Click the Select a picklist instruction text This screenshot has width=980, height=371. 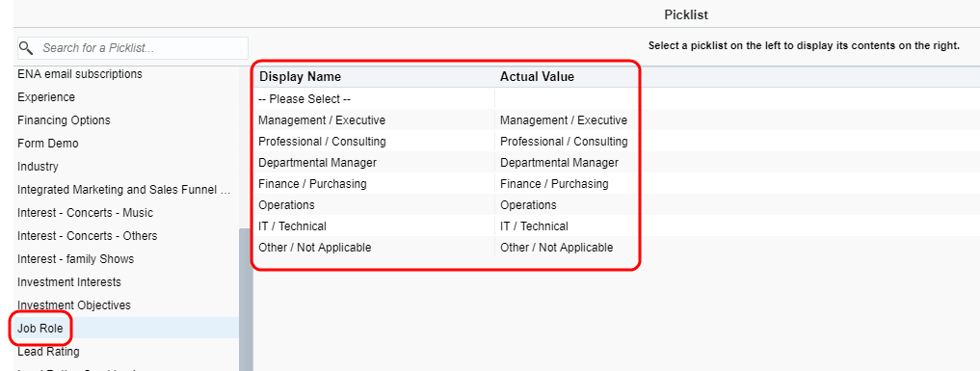tap(804, 45)
